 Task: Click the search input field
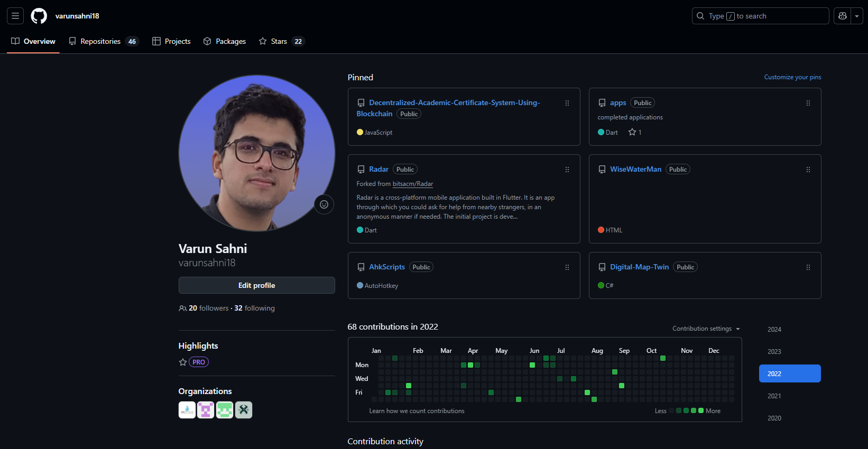pyautogui.click(x=760, y=16)
